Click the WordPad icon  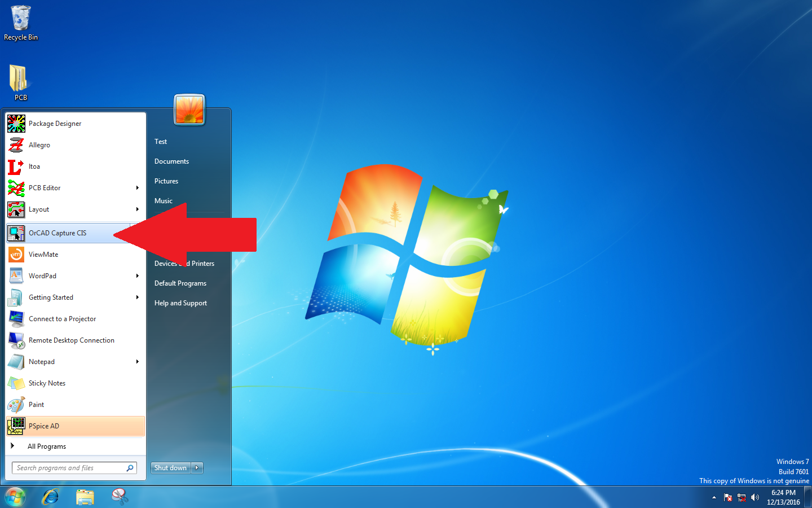point(16,276)
